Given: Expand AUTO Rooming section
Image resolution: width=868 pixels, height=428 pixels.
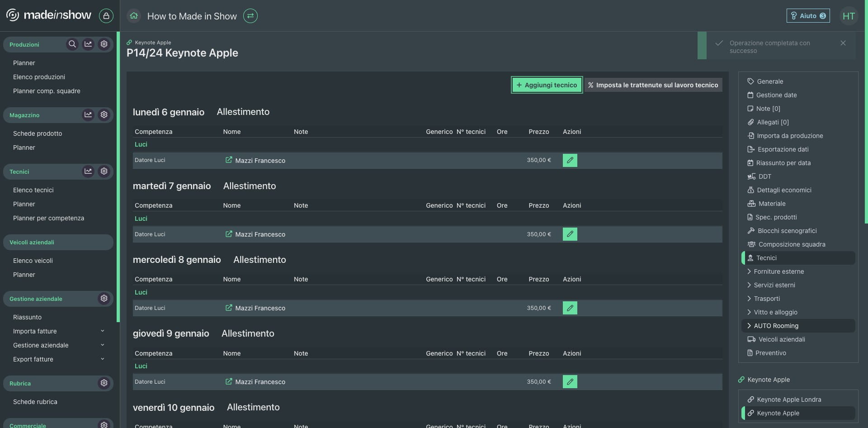Looking at the screenshot, I should (x=798, y=326).
